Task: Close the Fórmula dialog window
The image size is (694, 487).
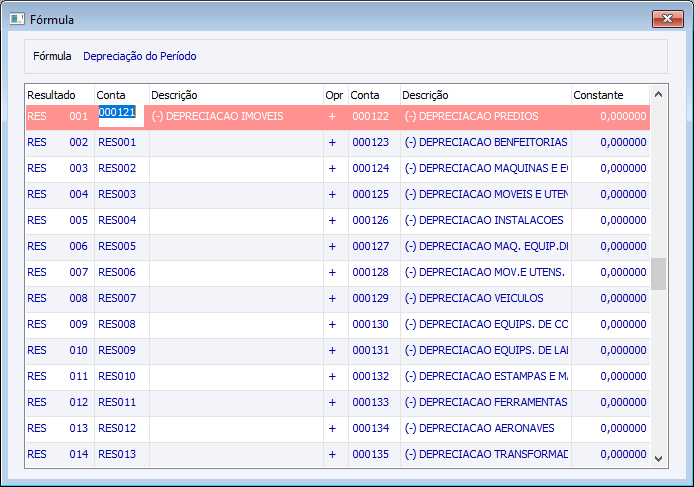Action: [667, 19]
